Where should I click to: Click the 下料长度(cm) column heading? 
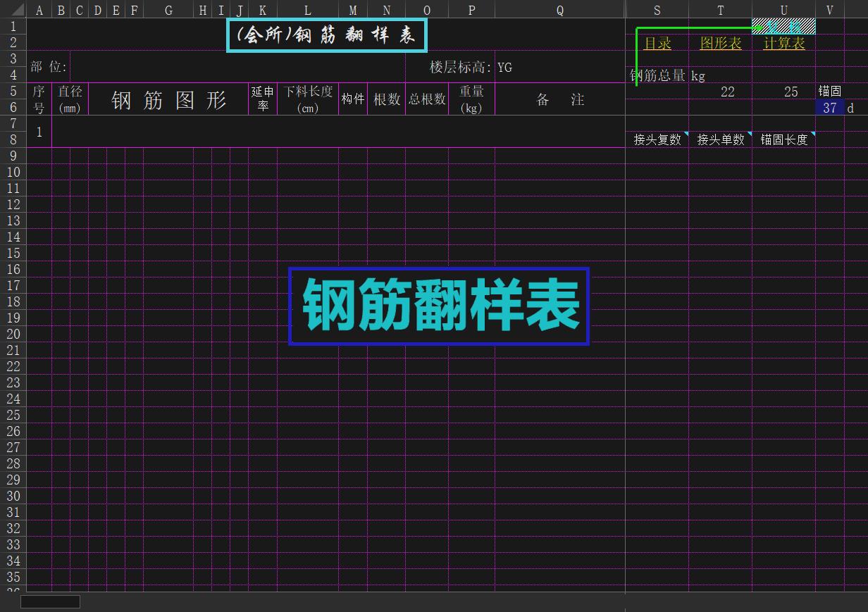pos(308,100)
